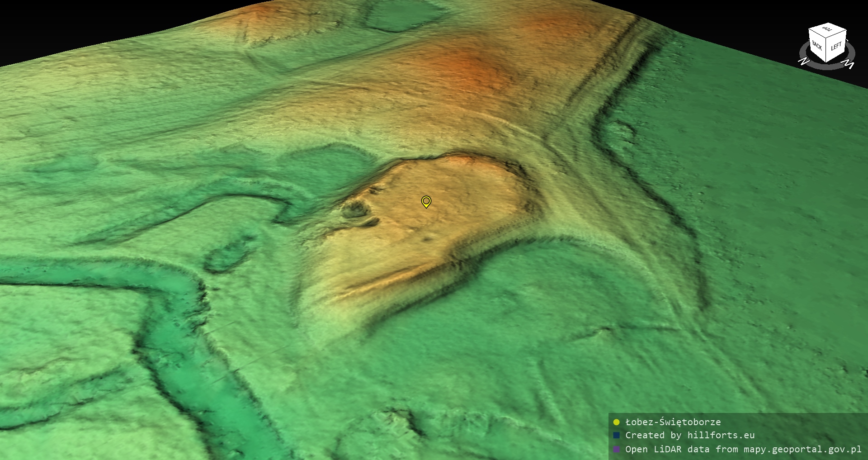Screen dimensions: 868x460
Task: Select the TOP face of the navigation cube
Action: tap(827, 30)
